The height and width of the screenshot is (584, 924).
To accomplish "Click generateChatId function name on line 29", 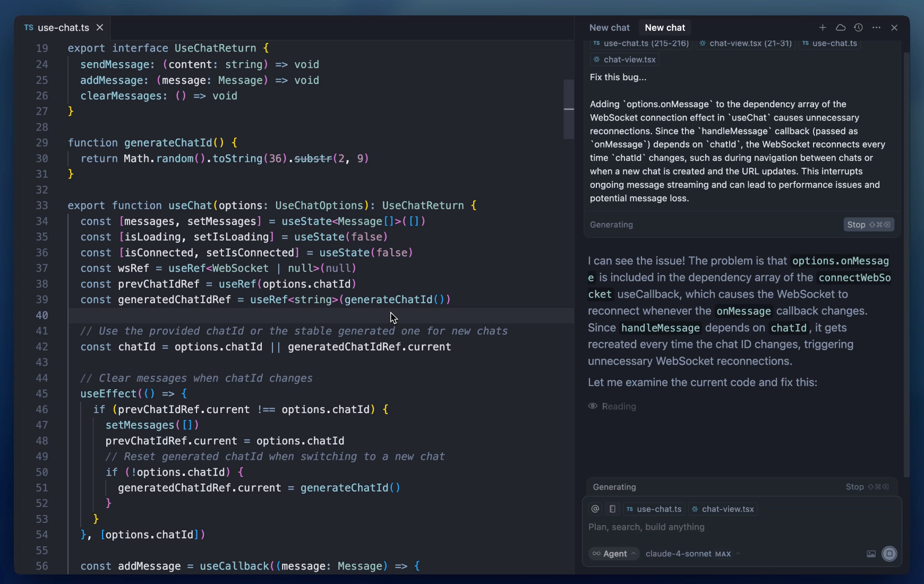I will pyautogui.click(x=168, y=143).
